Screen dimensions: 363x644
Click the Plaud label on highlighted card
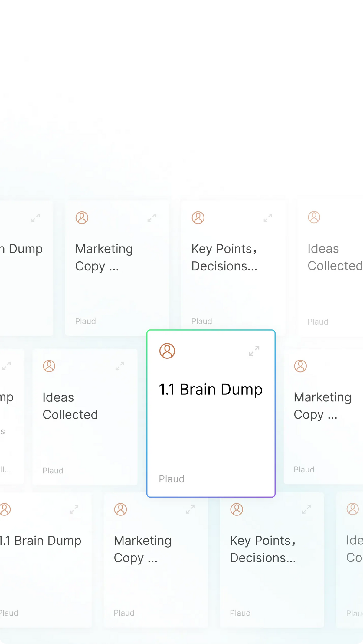(172, 479)
